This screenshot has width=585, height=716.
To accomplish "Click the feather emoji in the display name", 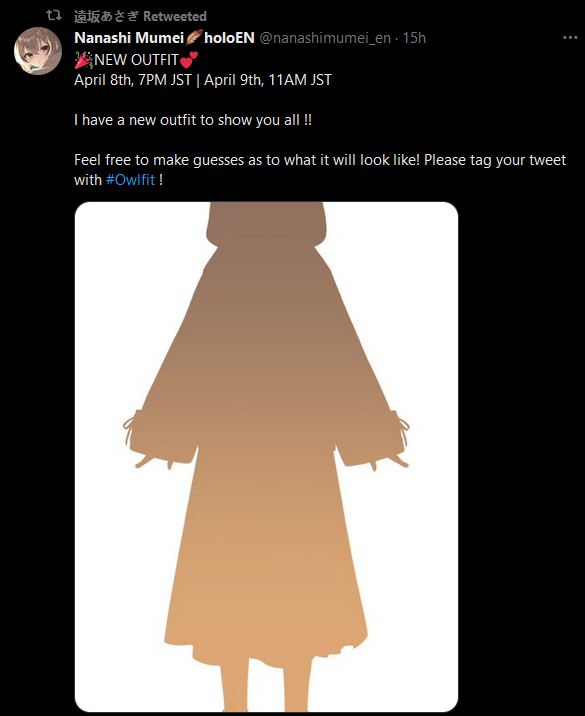I will coord(194,37).
